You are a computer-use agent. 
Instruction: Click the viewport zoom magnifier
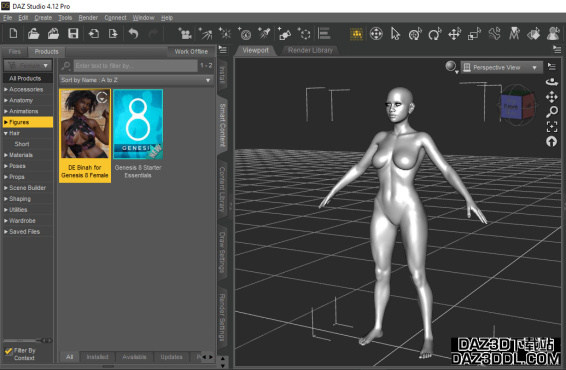click(x=552, y=112)
